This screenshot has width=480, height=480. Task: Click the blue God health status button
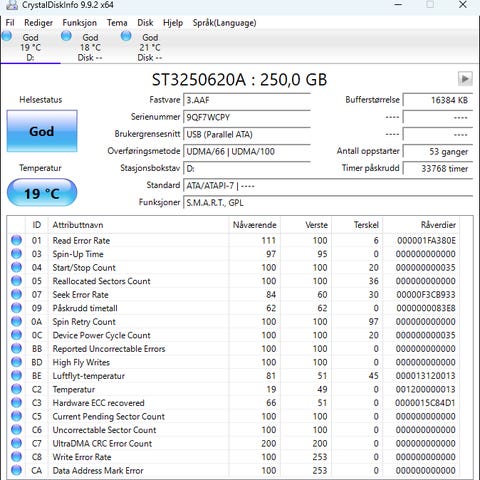[42, 131]
